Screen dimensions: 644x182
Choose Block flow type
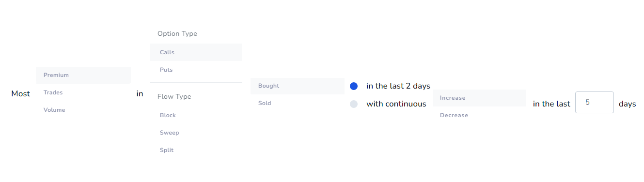point(196,115)
